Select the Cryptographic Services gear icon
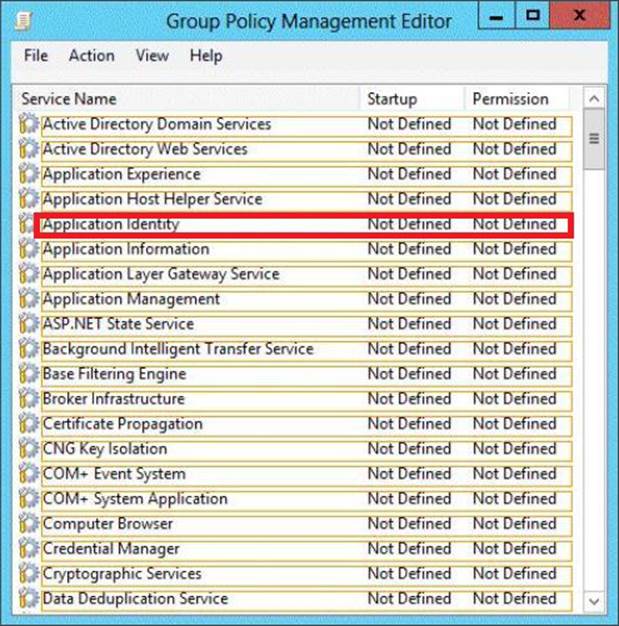This screenshot has width=619, height=626. tap(28, 575)
